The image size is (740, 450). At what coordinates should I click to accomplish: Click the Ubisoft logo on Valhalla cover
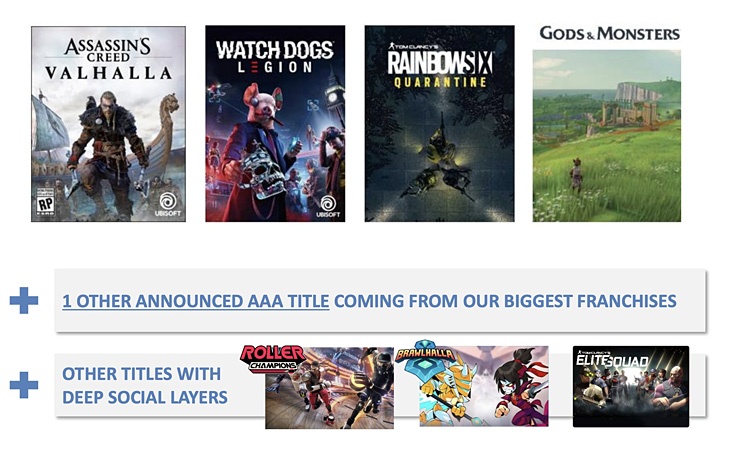(x=168, y=204)
